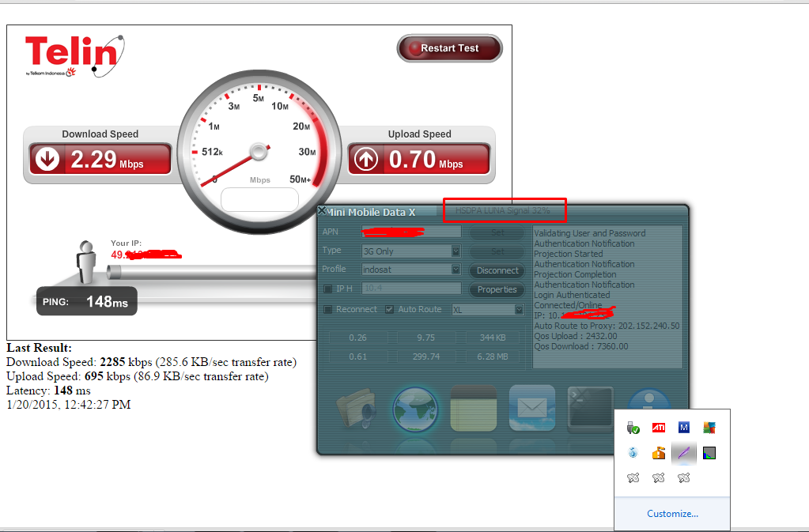Open the mail envelope icon in the dock
Image resolution: width=809 pixels, height=532 pixels.
pyautogui.click(x=532, y=408)
